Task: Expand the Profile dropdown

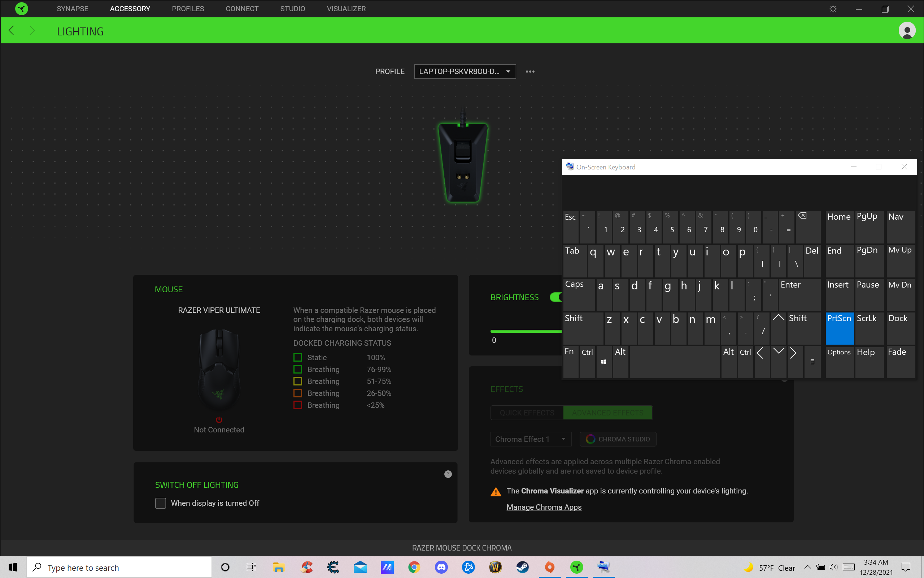Action: point(465,72)
